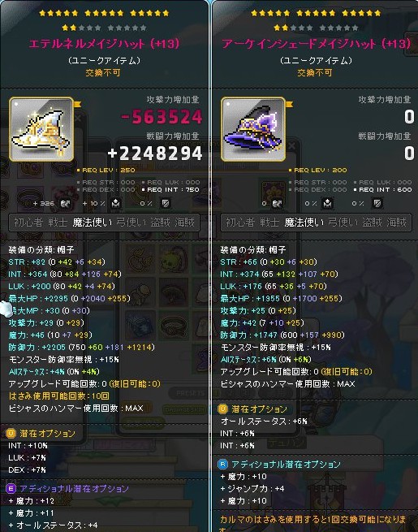This screenshot has height=532, width=418.
Task: Click the yellow bookmark flag beside the left hat
Action: 78,104
